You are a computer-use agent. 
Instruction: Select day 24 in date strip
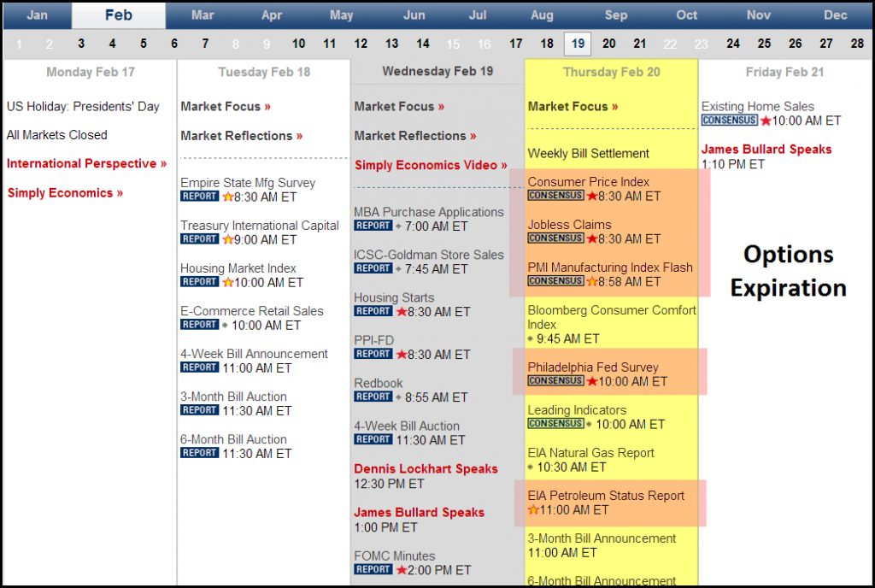[732, 44]
